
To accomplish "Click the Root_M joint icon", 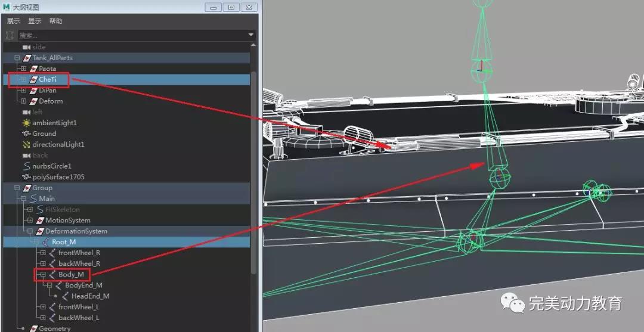I will point(46,242).
